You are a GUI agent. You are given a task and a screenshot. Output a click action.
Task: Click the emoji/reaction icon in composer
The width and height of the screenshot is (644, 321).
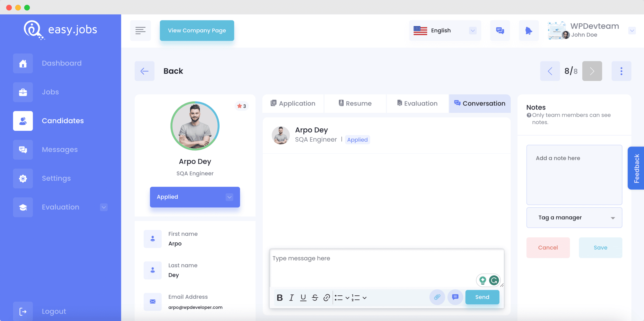pos(455,297)
